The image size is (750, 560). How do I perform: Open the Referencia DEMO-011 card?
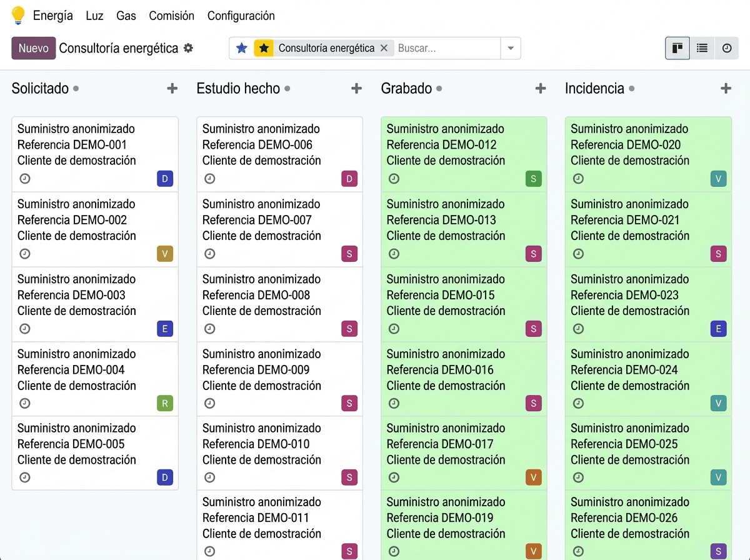pyautogui.click(x=279, y=525)
